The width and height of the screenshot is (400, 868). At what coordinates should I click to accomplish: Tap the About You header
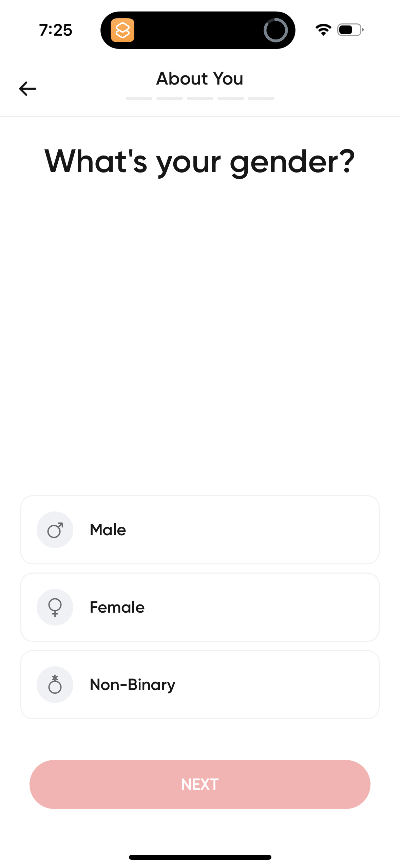pyautogui.click(x=199, y=78)
